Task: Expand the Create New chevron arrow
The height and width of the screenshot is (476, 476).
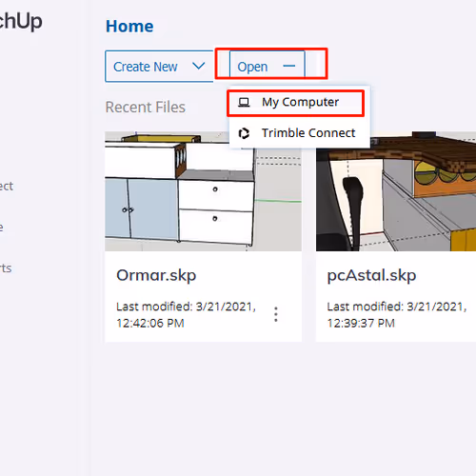Action: [199, 66]
